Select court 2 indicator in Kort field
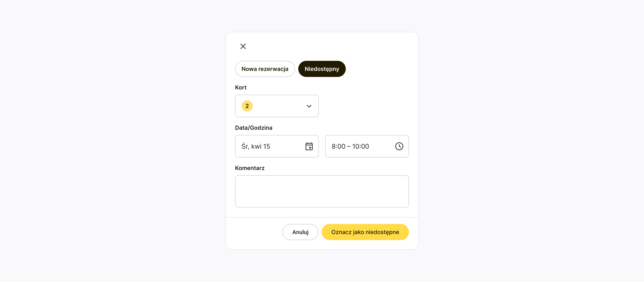Image resolution: width=644 pixels, height=282 pixels. tap(247, 106)
